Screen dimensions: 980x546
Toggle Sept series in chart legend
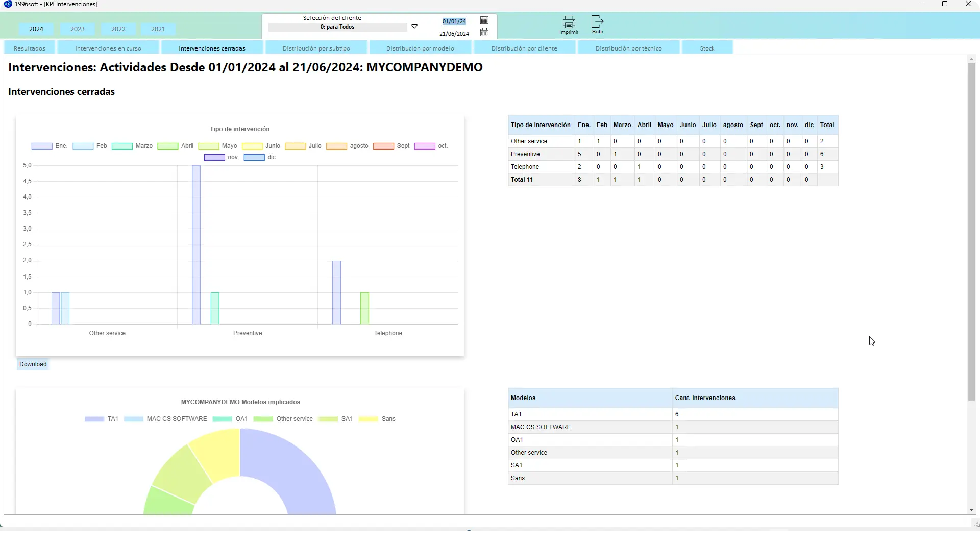tap(391, 146)
